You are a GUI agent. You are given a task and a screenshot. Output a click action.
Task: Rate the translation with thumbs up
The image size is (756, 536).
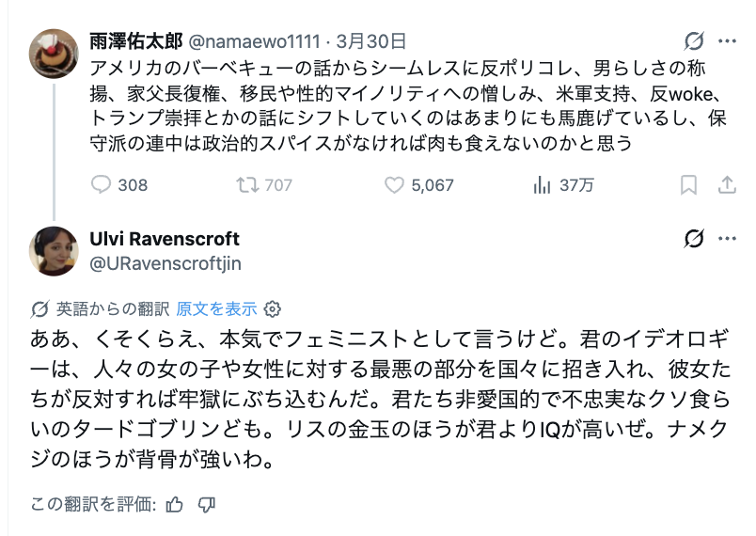click(174, 505)
